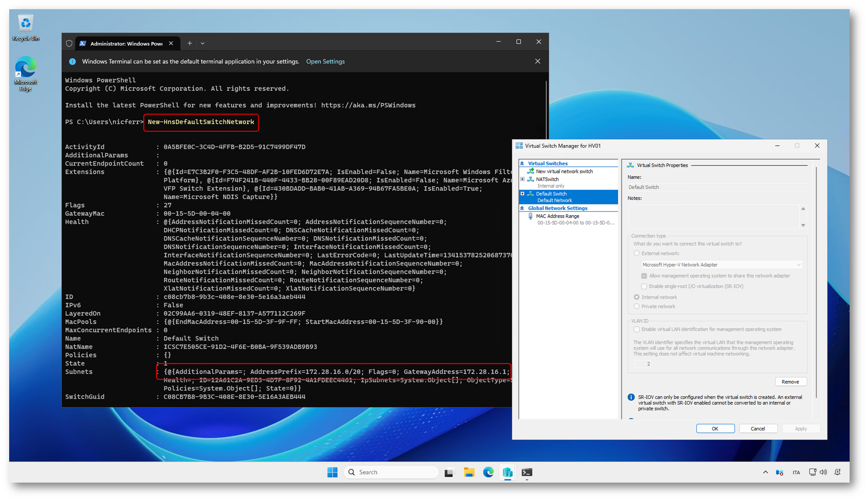Select the Administrator Windows PowerShell tab
Viewport: 868px width, 501px height.
[126, 43]
